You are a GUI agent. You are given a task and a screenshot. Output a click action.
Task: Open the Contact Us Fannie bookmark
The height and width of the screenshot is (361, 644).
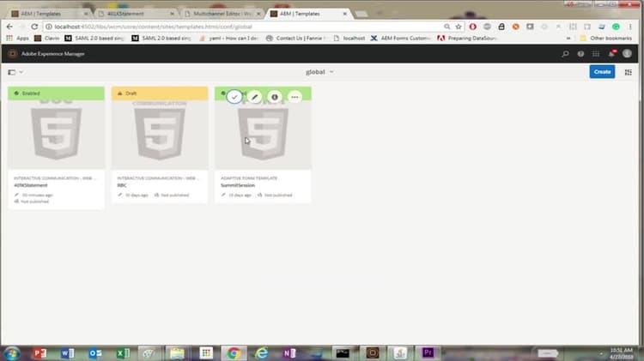click(x=295, y=38)
